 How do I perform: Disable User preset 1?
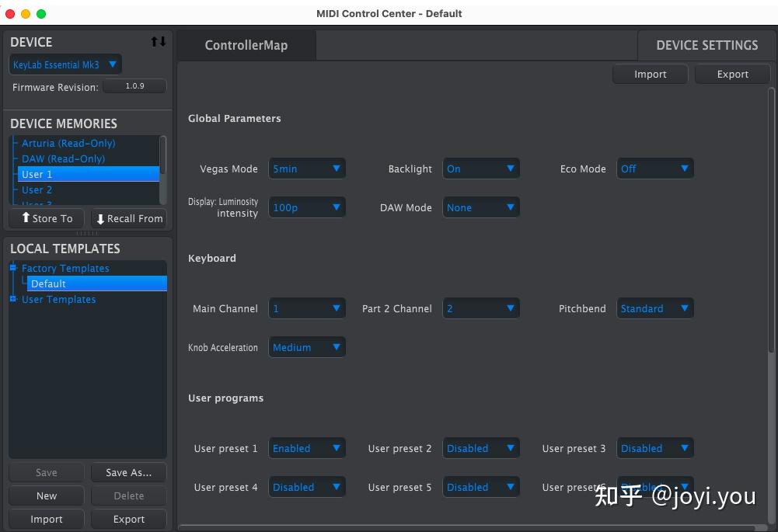pyautogui.click(x=307, y=448)
